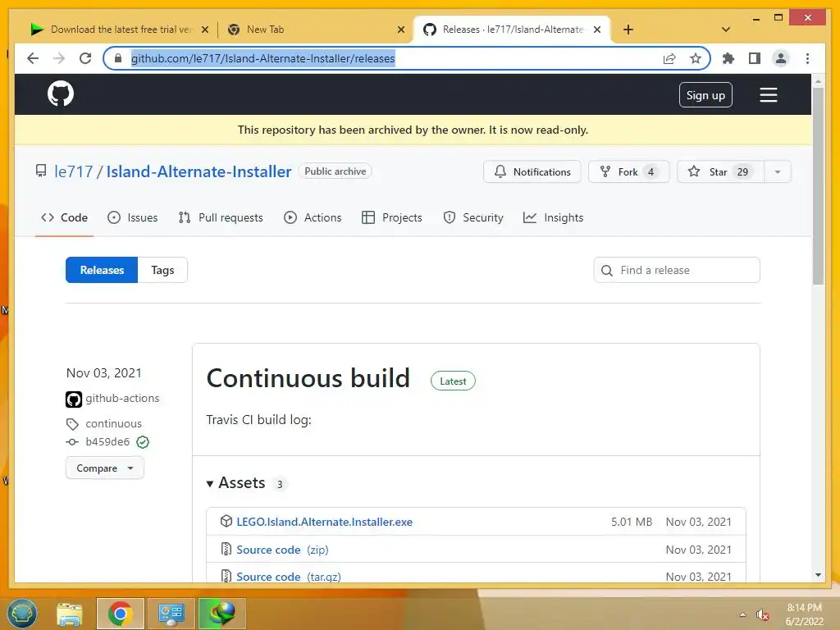Open the Actions tab
This screenshot has width=840, height=630.
tap(313, 217)
